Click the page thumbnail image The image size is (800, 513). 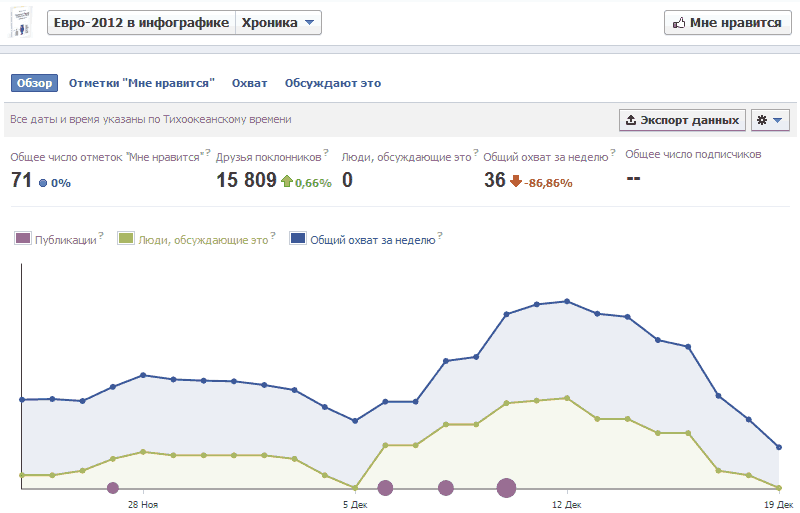23,23
